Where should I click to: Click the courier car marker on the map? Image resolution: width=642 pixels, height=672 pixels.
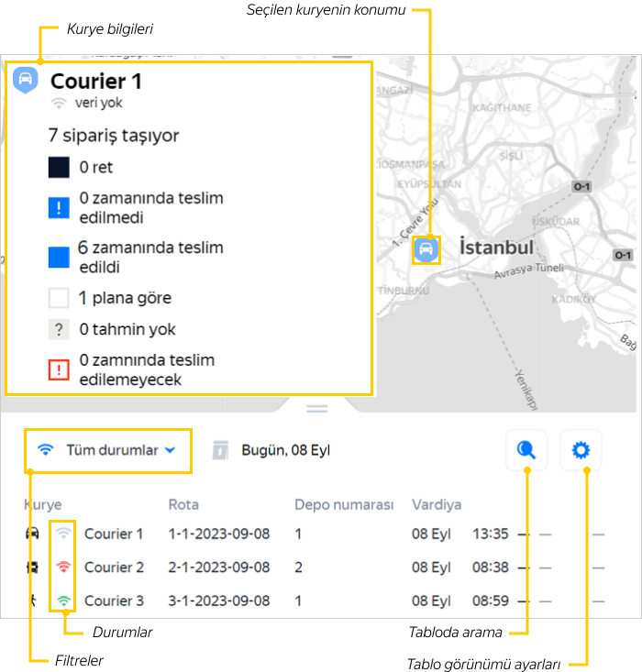(x=426, y=249)
